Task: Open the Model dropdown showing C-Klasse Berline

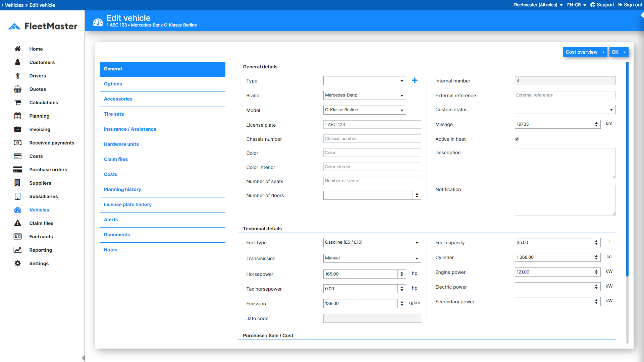Action: 365,110
